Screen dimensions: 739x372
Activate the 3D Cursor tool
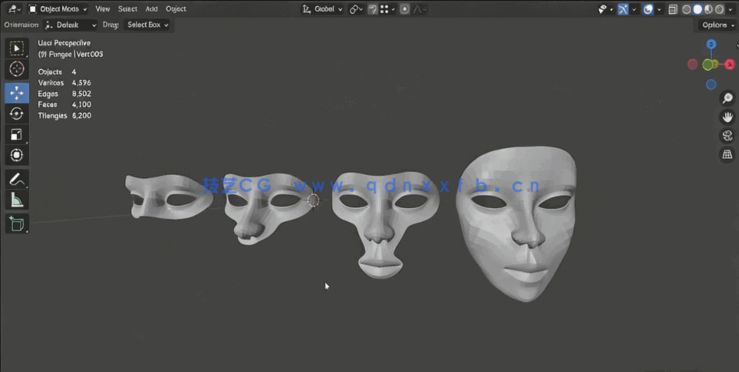pos(17,69)
